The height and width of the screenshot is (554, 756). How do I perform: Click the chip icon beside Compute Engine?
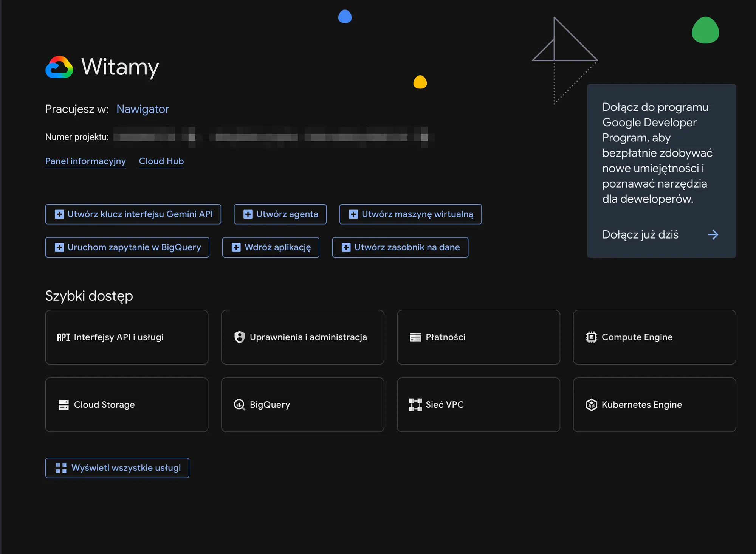[x=591, y=337]
